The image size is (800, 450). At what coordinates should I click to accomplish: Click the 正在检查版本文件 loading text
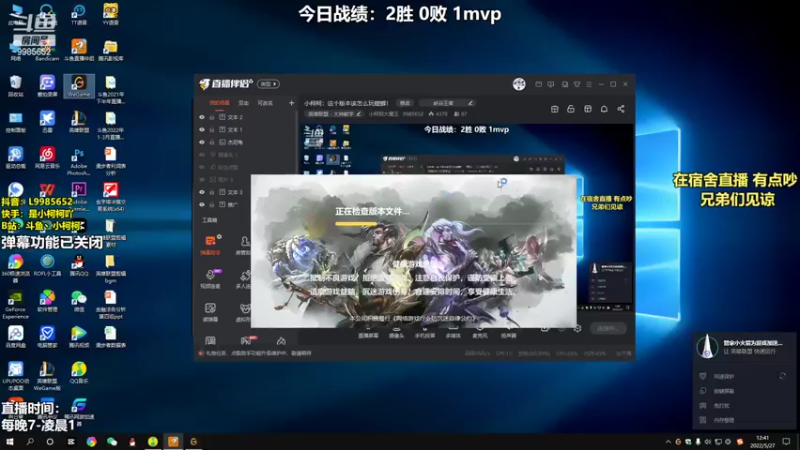pyautogui.click(x=372, y=211)
